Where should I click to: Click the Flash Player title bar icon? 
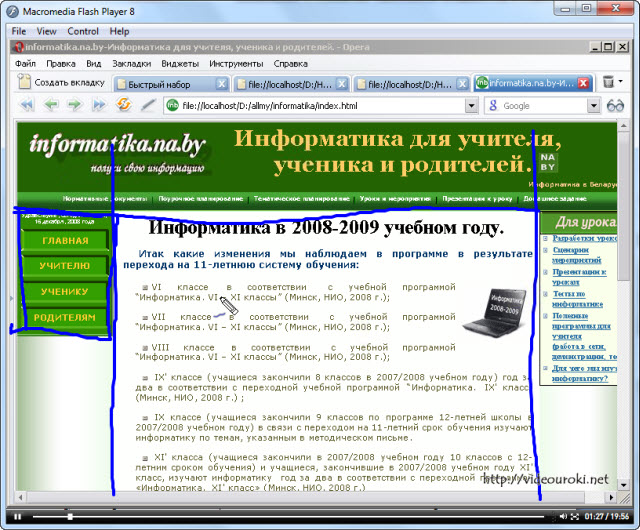coord(12,11)
